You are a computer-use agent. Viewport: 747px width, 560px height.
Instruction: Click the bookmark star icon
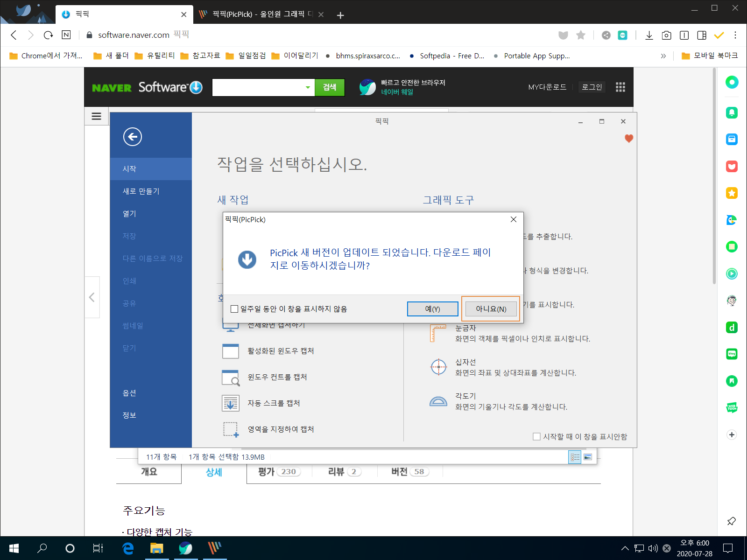tap(581, 35)
